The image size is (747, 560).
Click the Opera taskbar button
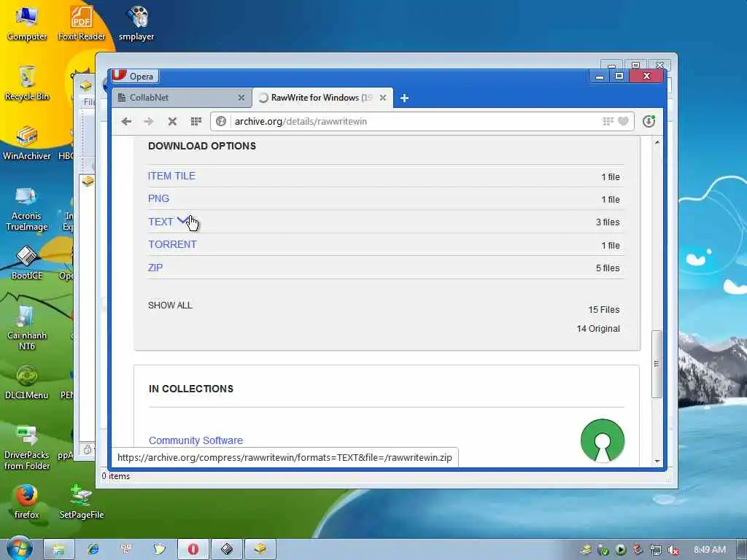(193, 550)
